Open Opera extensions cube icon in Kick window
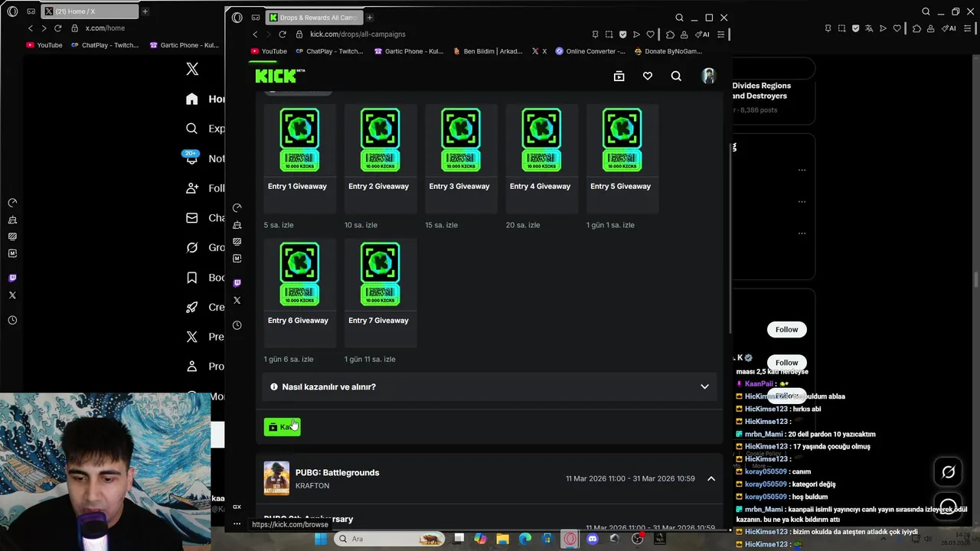This screenshot has height=551, width=980. (x=670, y=34)
